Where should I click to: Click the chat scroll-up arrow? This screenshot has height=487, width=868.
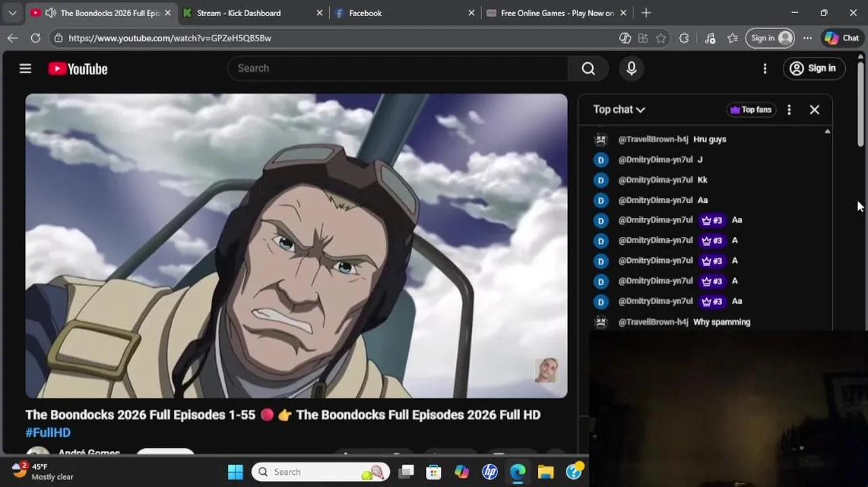point(827,131)
